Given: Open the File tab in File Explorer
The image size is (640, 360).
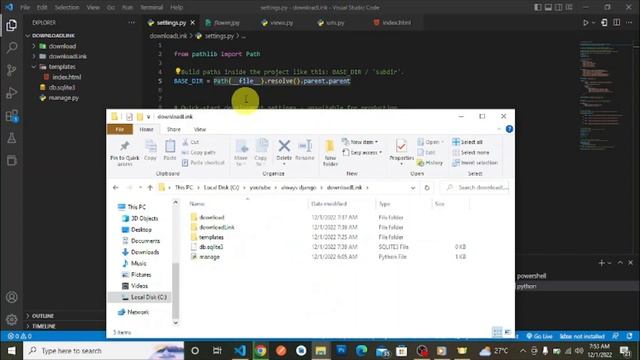Looking at the screenshot, I should click(x=120, y=129).
